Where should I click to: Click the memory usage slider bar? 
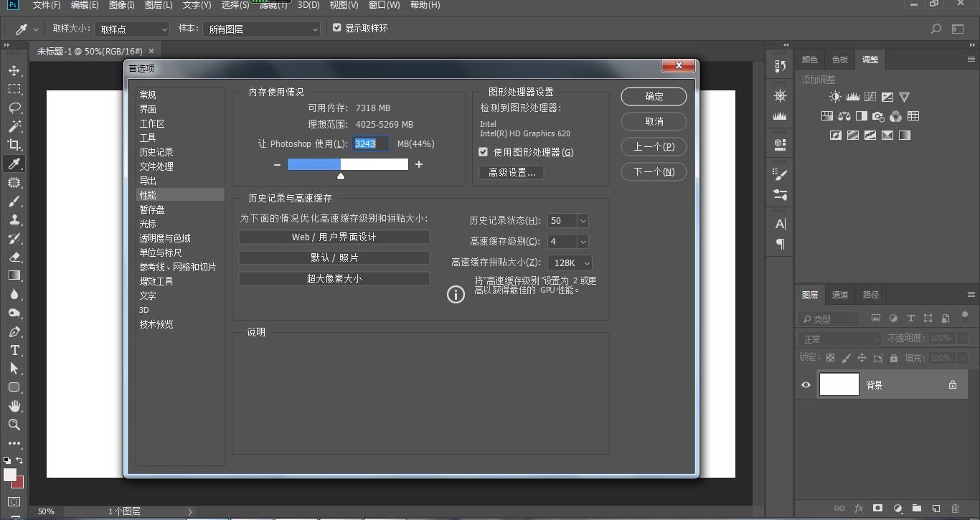tap(347, 164)
